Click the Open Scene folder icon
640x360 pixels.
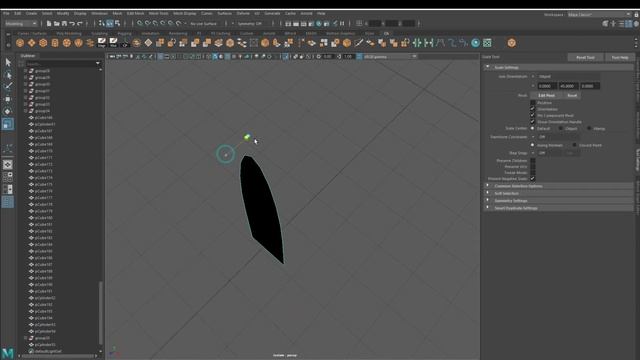[57, 24]
